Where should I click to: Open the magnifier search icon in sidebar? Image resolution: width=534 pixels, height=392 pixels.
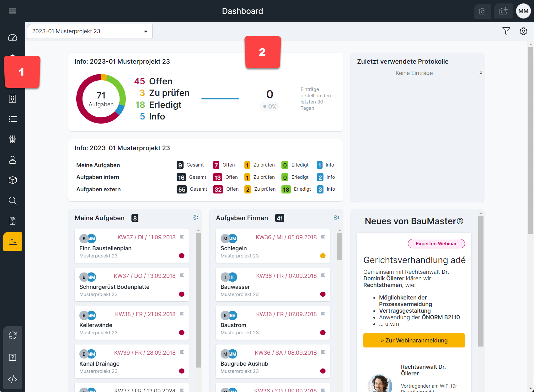point(13,200)
